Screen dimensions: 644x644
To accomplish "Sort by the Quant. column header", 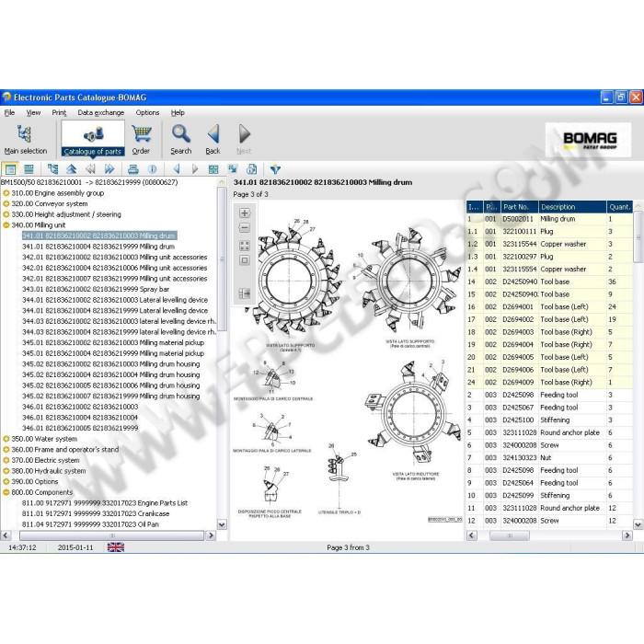I will pos(620,207).
